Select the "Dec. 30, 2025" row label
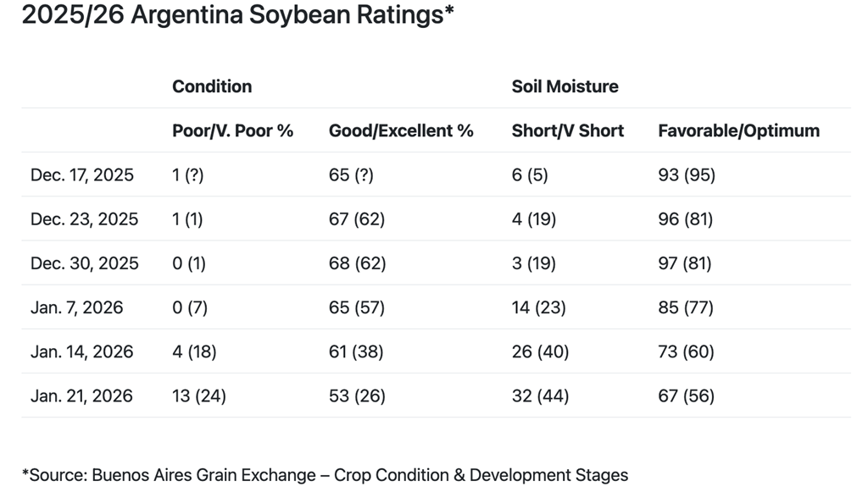The height and width of the screenshot is (492, 868). 84,263
